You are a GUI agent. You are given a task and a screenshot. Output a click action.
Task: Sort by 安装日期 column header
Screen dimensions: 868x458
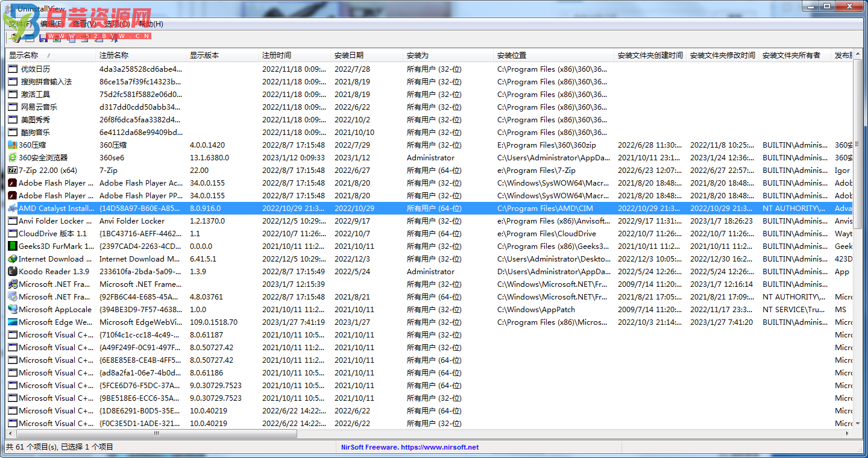coord(367,55)
